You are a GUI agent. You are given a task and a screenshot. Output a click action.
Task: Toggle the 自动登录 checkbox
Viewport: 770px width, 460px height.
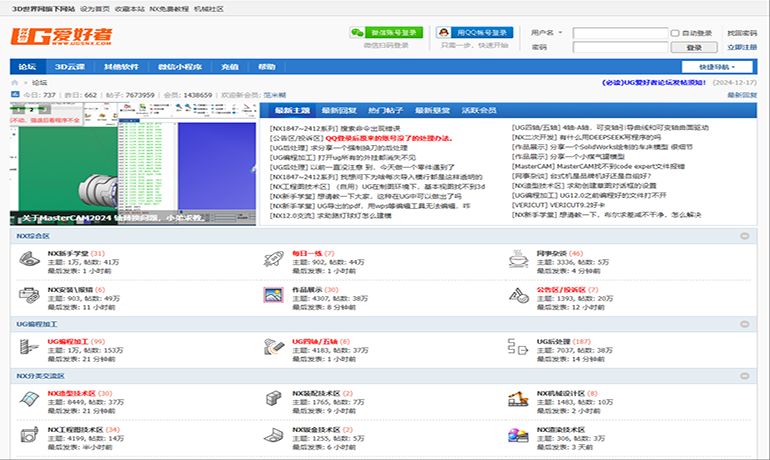coord(675,33)
